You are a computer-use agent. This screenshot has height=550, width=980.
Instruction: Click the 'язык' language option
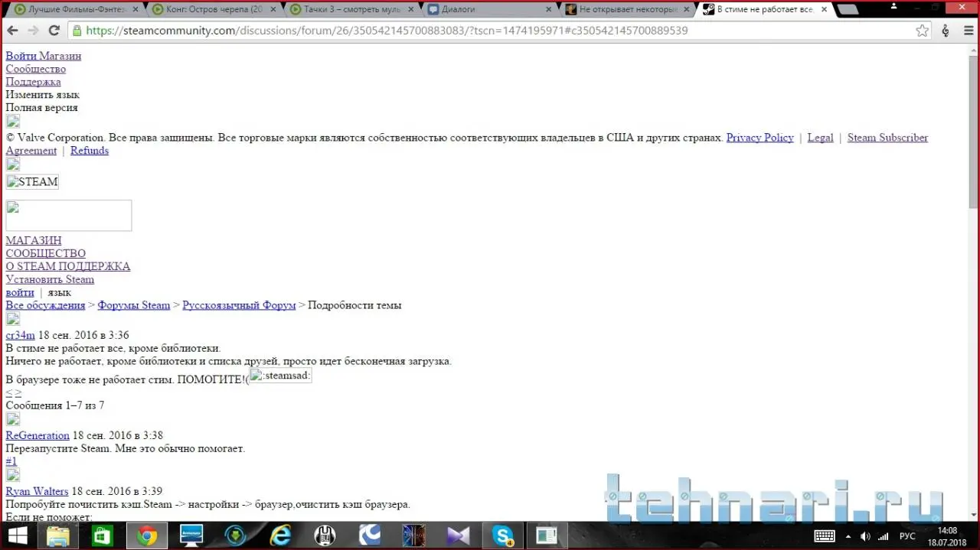pyautogui.click(x=59, y=292)
